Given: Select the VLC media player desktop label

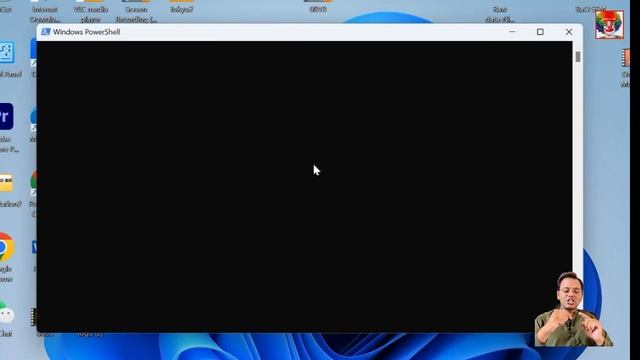Looking at the screenshot, I should tap(91, 14).
